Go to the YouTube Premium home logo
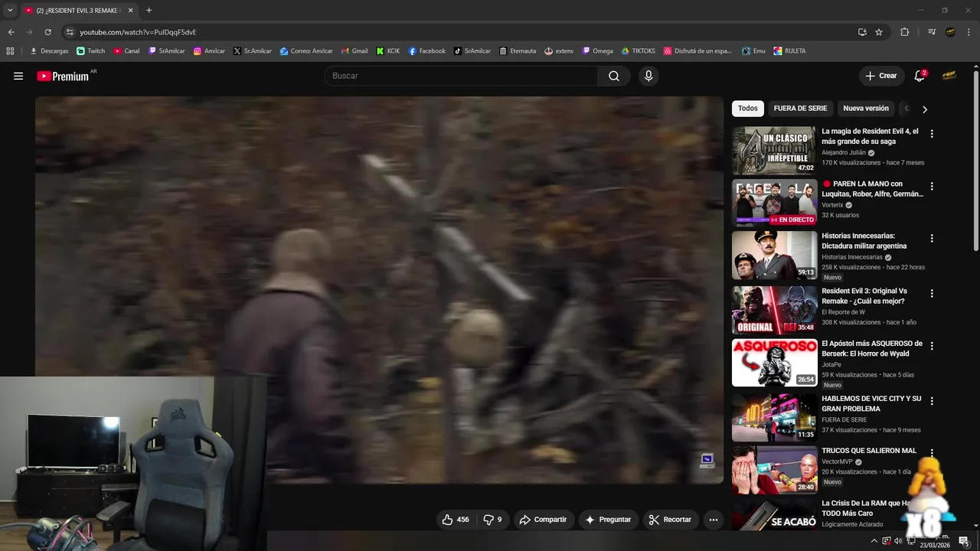 point(63,76)
